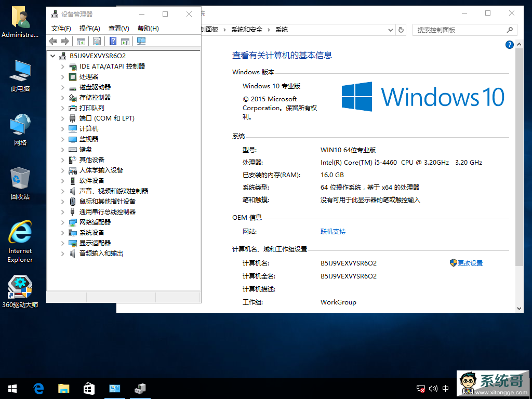Click 系统 in the breadcrumb path
532x399 pixels.
(x=282, y=30)
